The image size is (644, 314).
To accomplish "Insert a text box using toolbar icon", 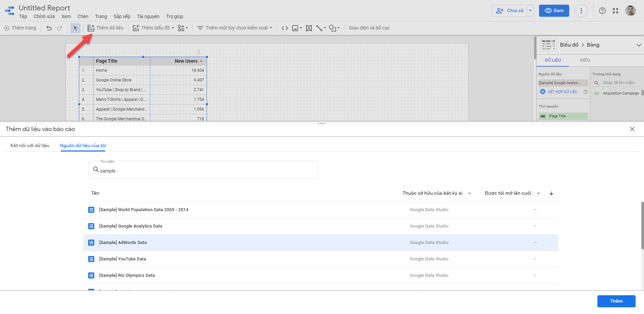I will click(309, 28).
